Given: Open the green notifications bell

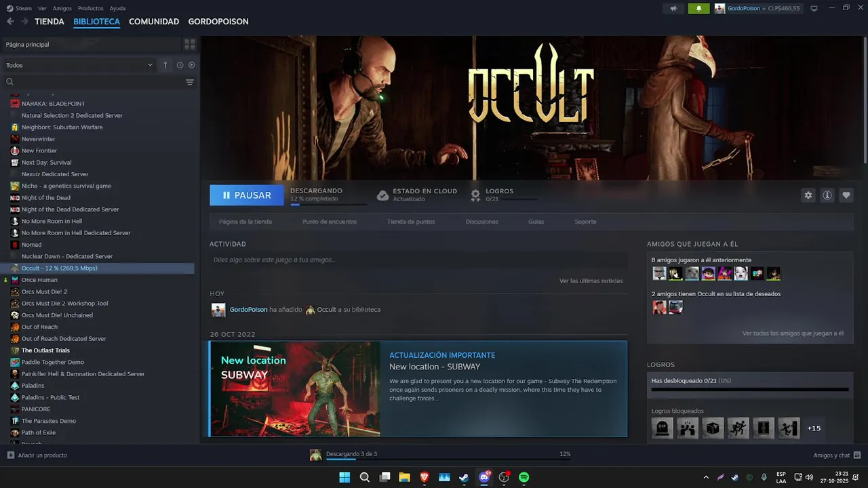Looking at the screenshot, I should pyautogui.click(x=698, y=8).
